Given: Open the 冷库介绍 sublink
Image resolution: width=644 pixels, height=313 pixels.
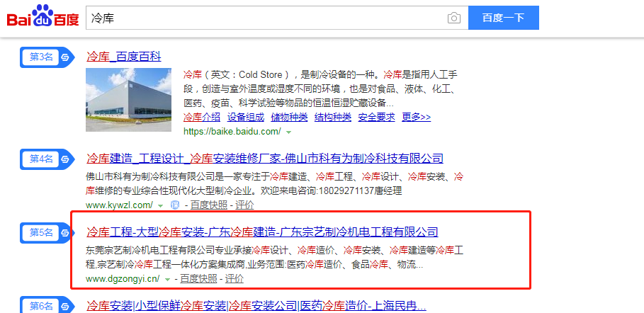Looking at the screenshot, I should [x=202, y=117].
